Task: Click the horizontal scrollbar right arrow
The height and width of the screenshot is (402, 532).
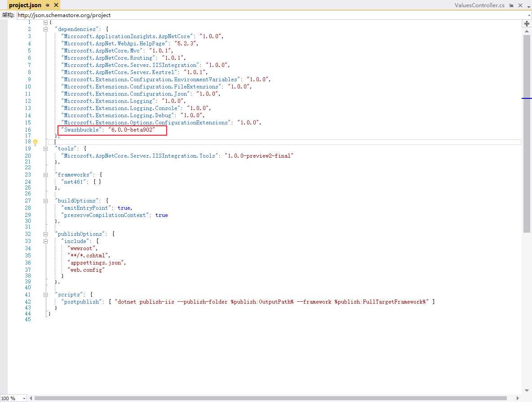Action: (518, 398)
